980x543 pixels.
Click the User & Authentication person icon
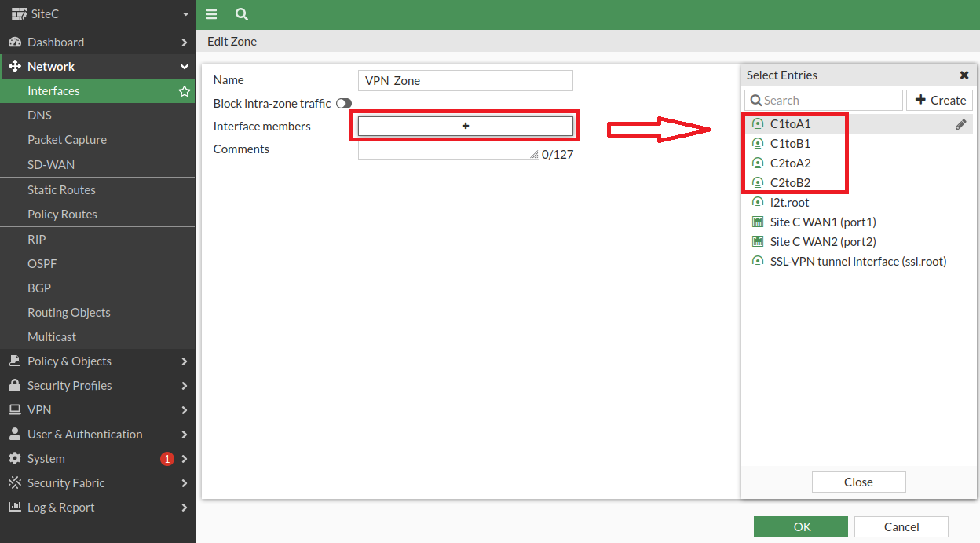pos(14,434)
